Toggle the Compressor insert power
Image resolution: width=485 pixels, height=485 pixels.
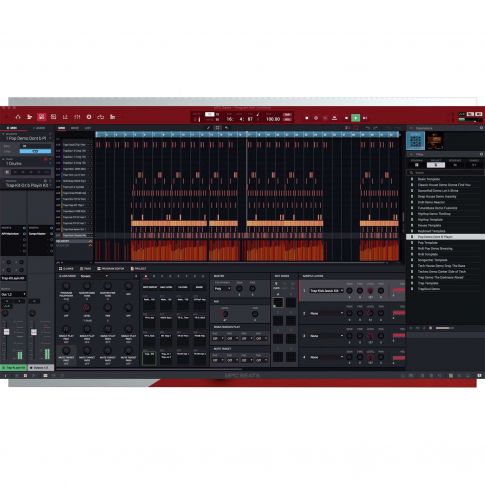pyautogui.click(x=52, y=234)
